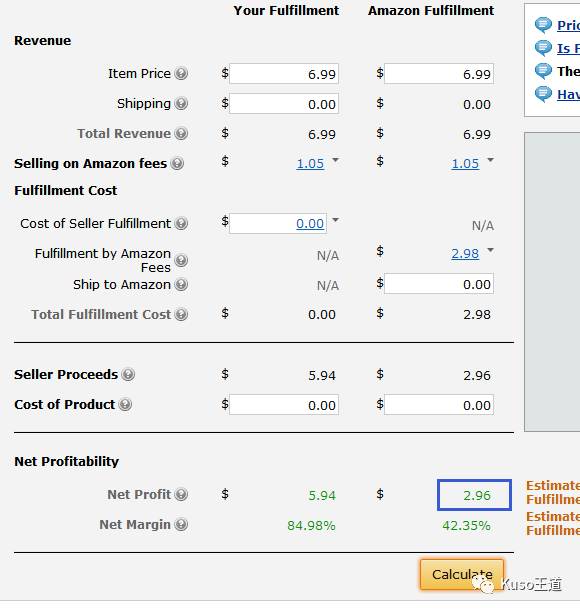Open Total Revenue help icon

coord(181,133)
